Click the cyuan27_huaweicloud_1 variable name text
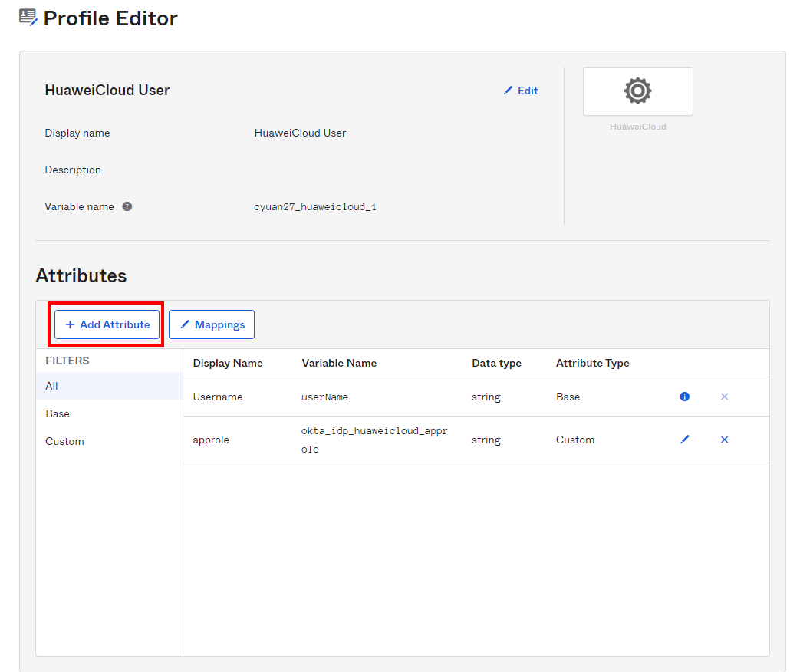 [314, 207]
